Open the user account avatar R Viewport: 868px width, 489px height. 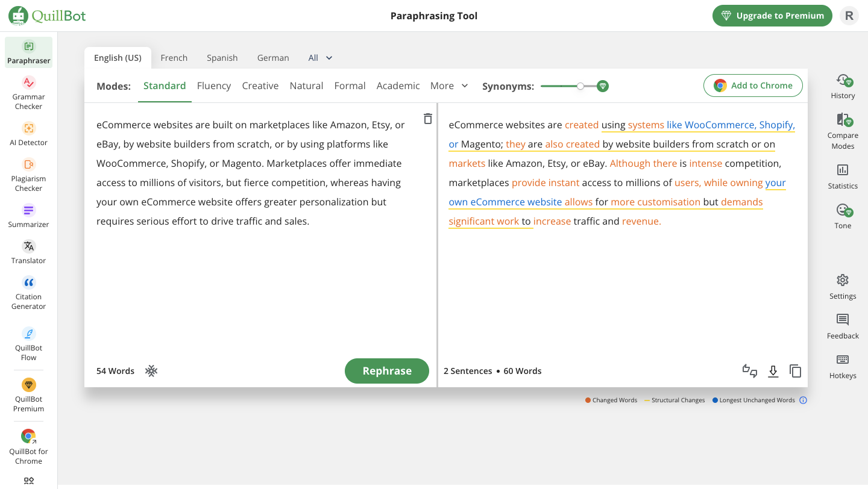[x=849, y=16]
